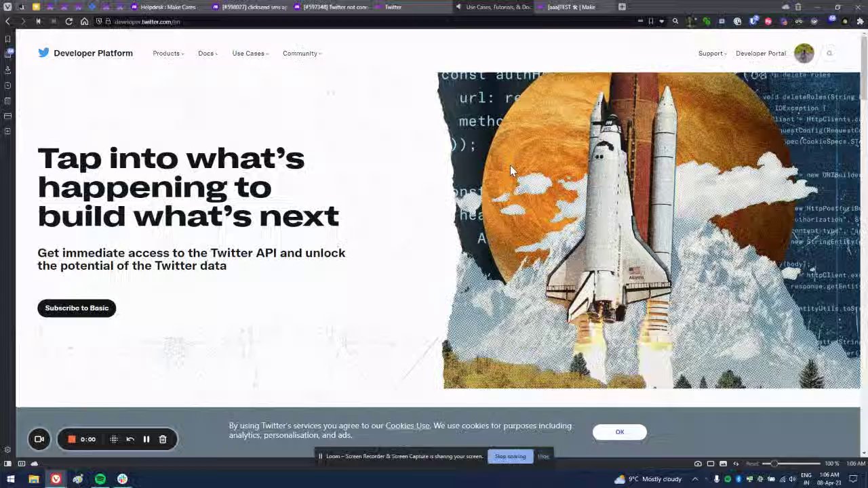Click the Twitter bird logo

(43, 53)
